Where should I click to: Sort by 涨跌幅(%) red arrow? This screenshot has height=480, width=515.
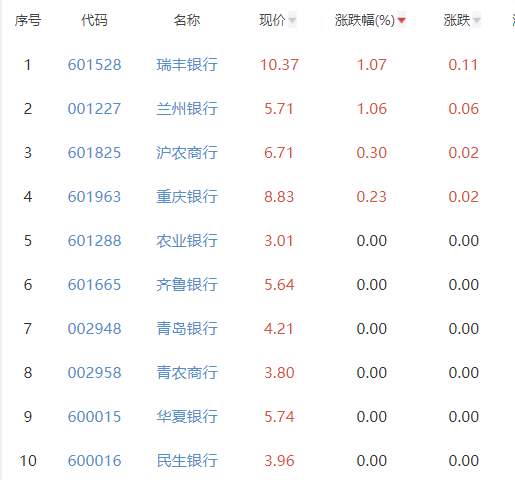click(402, 21)
